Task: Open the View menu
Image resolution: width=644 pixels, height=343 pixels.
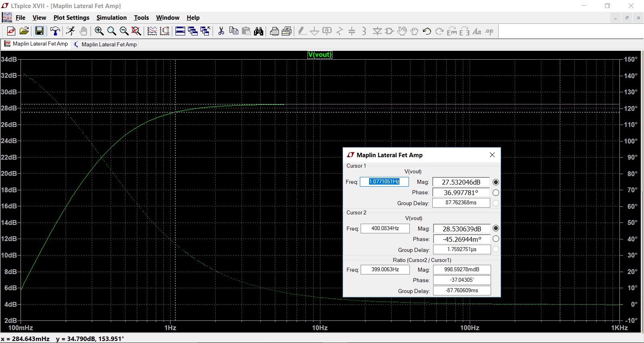Action: click(x=39, y=18)
